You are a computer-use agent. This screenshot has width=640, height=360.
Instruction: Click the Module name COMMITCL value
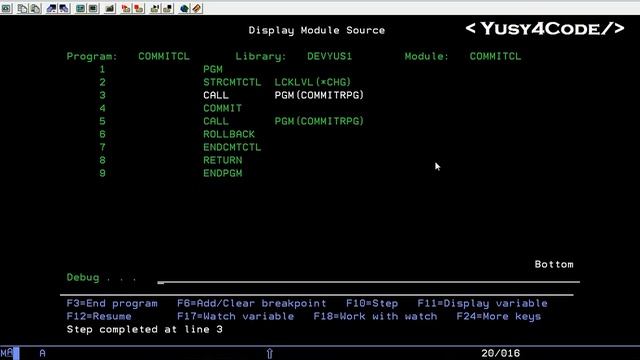(495, 56)
